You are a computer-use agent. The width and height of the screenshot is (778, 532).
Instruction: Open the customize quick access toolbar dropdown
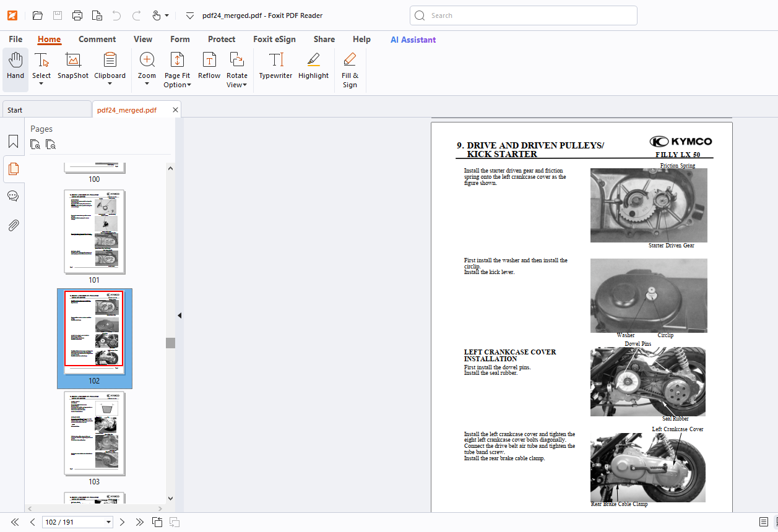point(190,15)
